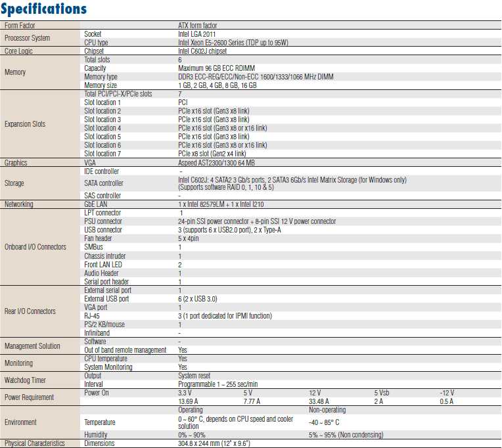
Task: Select 'Audio Header' label
Action: coord(101,273)
